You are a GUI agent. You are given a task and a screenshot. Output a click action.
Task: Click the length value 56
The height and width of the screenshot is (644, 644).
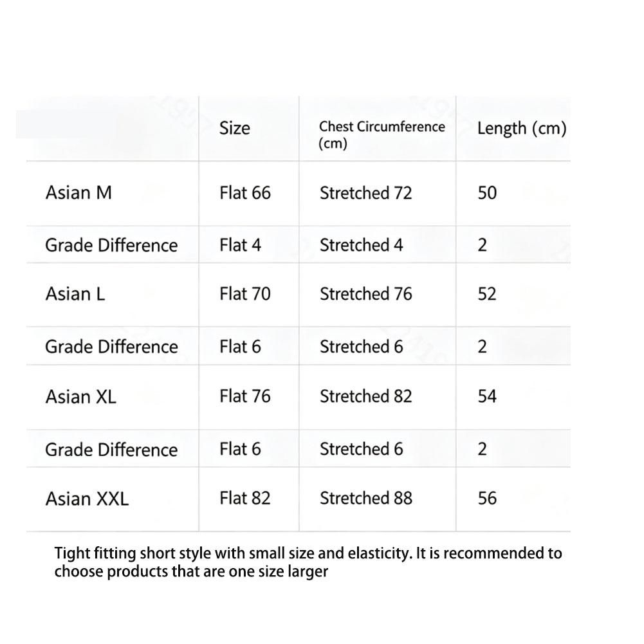pos(487,498)
